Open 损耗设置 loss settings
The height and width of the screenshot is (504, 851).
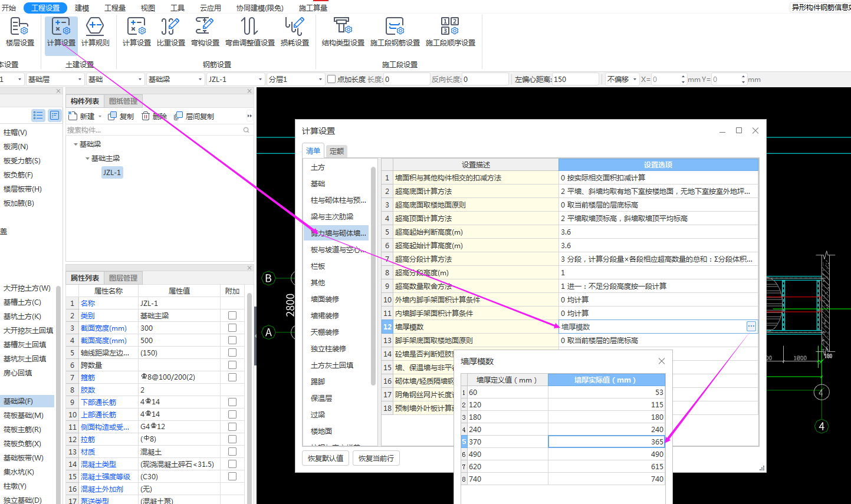(x=294, y=32)
